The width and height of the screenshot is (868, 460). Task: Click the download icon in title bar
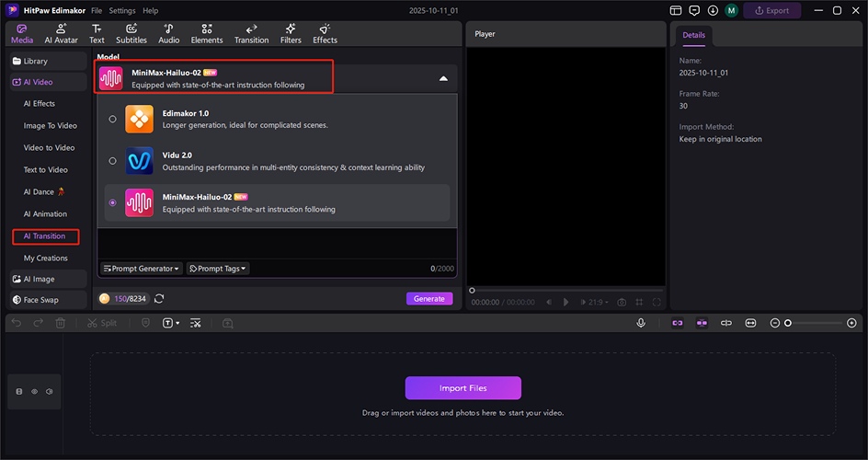(x=713, y=11)
